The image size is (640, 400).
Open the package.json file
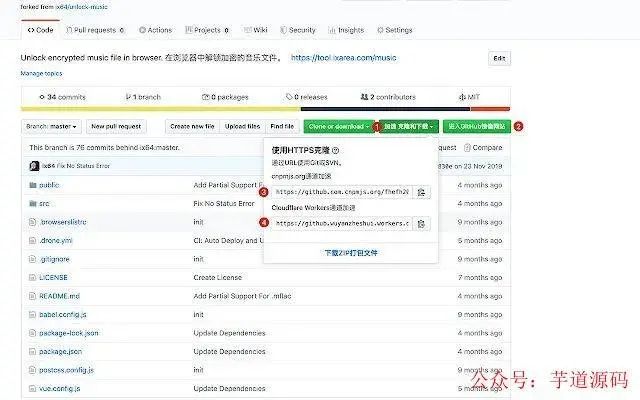tap(60, 351)
